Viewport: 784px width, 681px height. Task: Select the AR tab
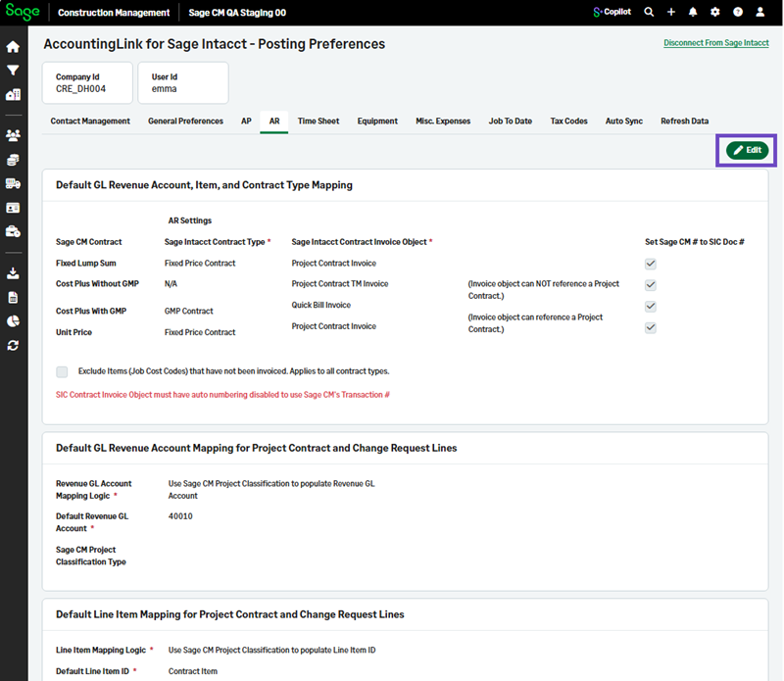point(274,121)
